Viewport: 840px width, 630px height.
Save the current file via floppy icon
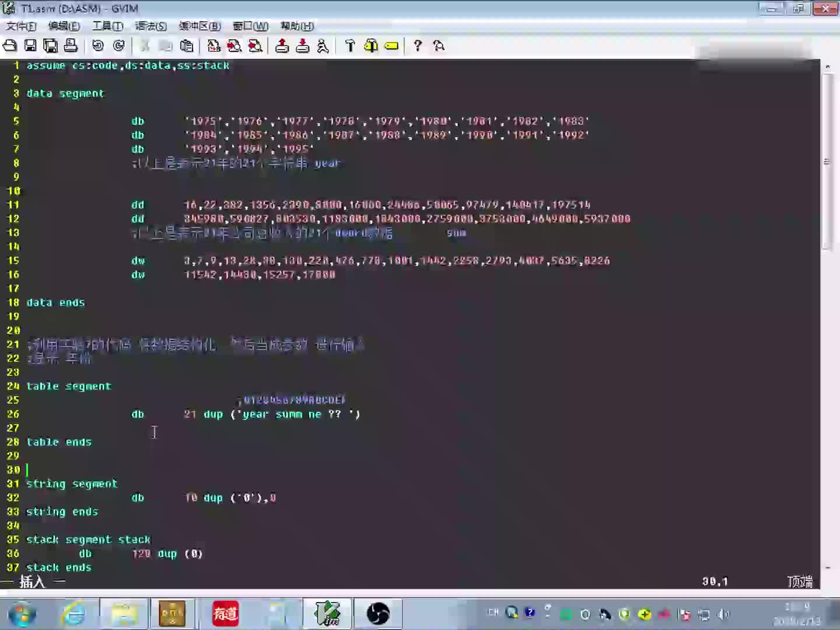click(30, 45)
